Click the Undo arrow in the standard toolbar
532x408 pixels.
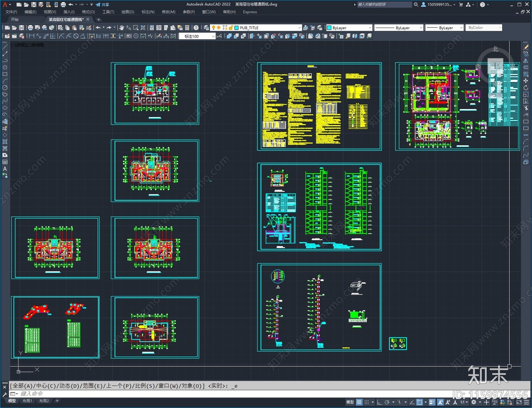pos(98,28)
